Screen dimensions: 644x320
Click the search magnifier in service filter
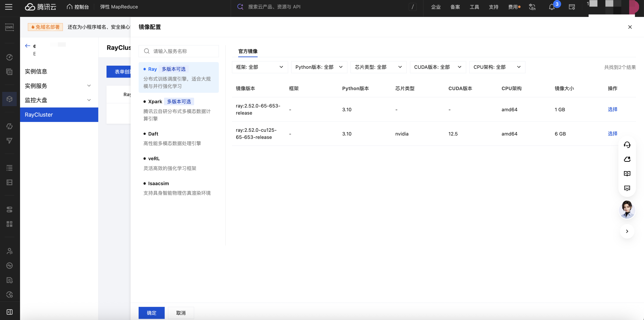pyautogui.click(x=147, y=51)
